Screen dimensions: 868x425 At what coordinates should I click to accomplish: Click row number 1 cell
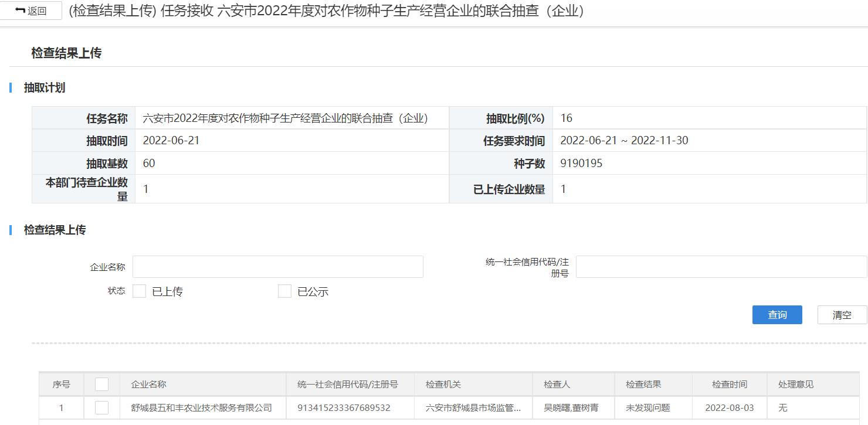[61, 408]
